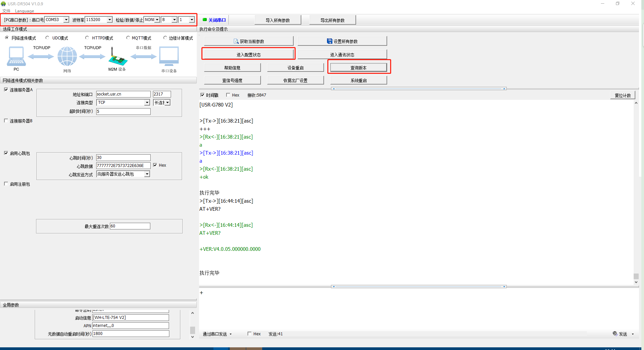Select the MQTT mode radio button

click(128, 38)
